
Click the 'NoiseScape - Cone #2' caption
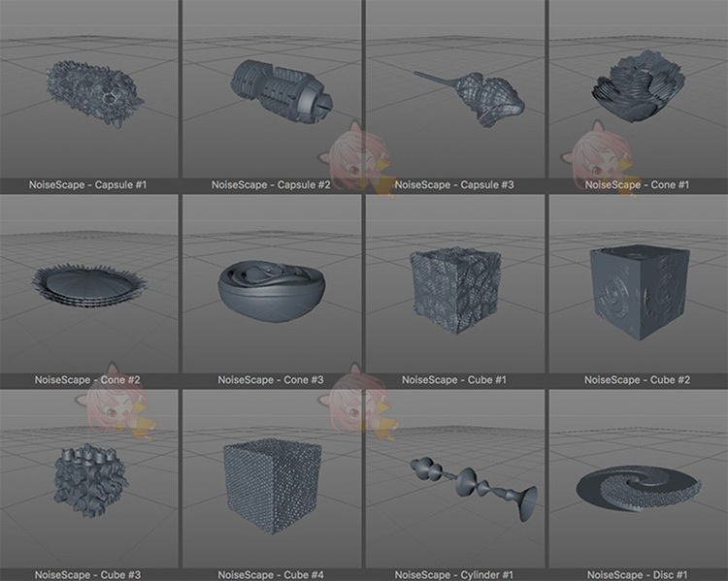click(87, 379)
